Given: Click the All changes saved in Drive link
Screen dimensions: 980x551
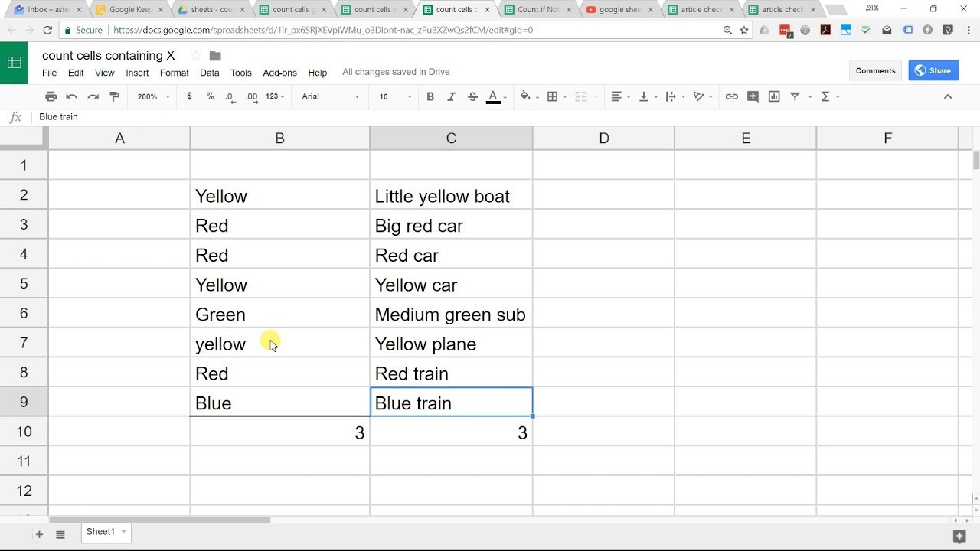Looking at the screenshot, I should click(396, 72).
